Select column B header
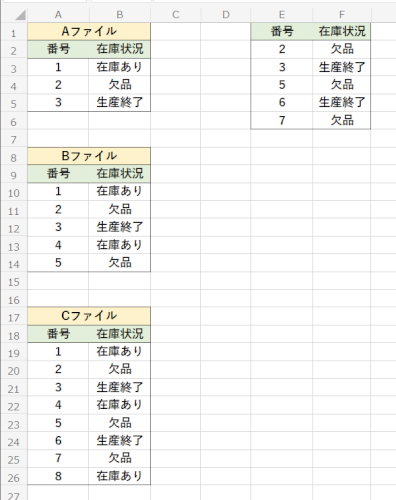This screenshot has height=500, width=396. [x=120, y=15]
